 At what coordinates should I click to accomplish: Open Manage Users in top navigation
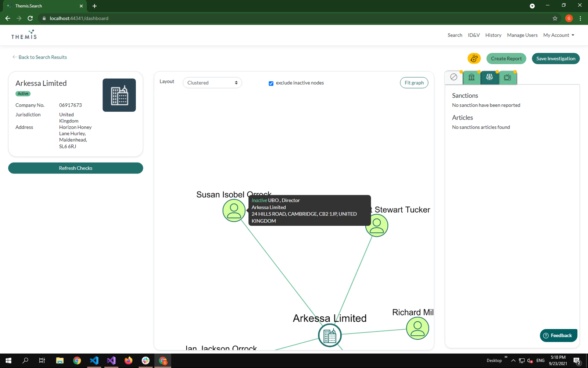(x=522, y=35)
